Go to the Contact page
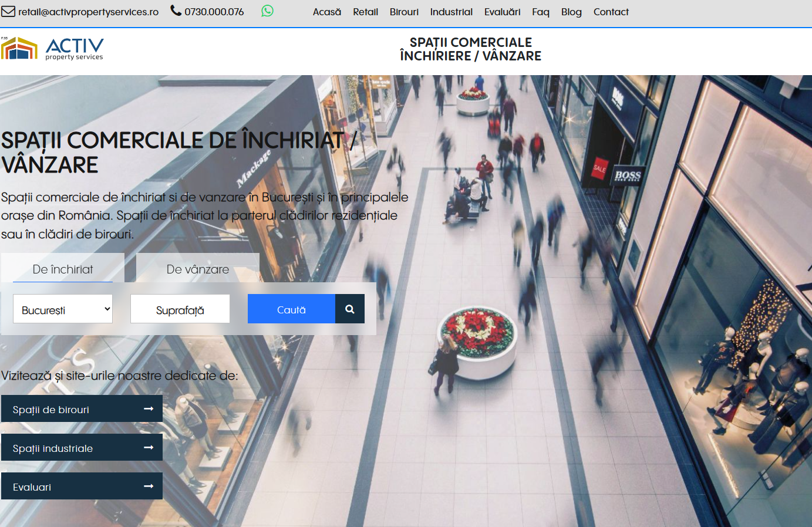The width and height of the screenshot is (812, 527). point(611,12)
